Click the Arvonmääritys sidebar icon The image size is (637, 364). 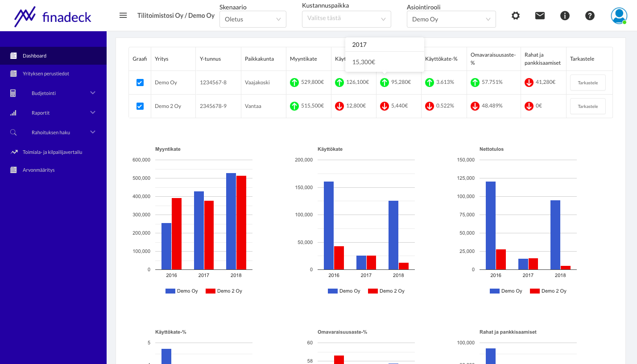(13, 170)
